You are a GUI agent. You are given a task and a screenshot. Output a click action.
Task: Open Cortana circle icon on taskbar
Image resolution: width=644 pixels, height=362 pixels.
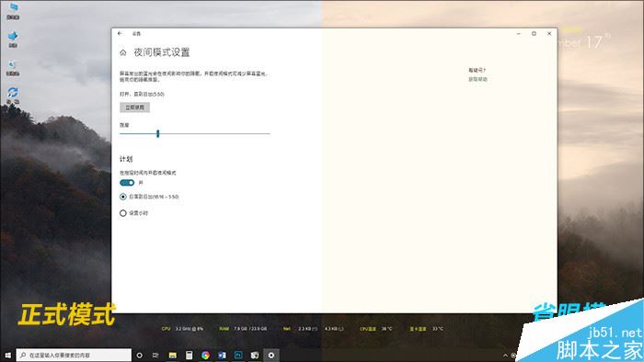pos(139,356)
